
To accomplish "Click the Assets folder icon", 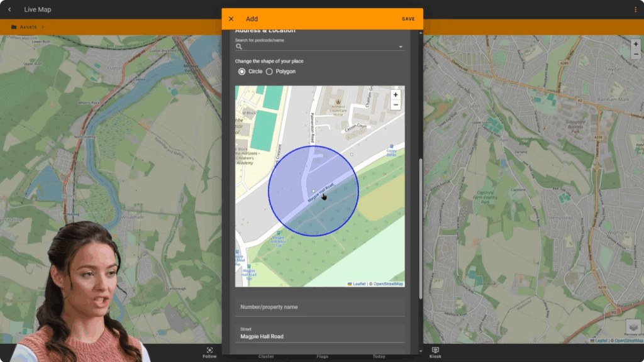I will pyautogui.click(x=14, y=27).
